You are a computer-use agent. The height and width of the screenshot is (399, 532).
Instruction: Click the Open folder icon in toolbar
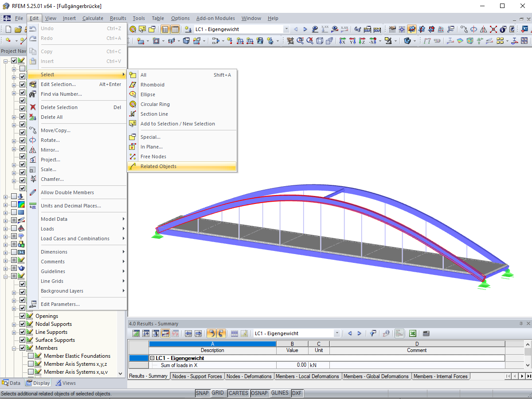click(x=18, y=29)
